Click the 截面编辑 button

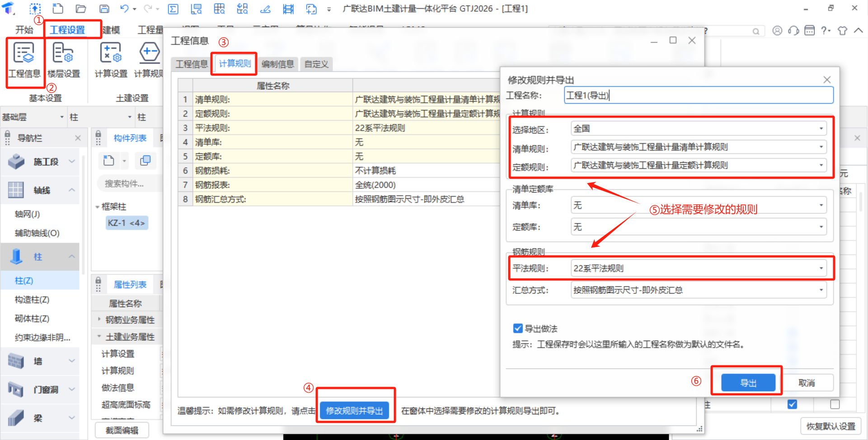pyautogui.click(x=122, y=430)
